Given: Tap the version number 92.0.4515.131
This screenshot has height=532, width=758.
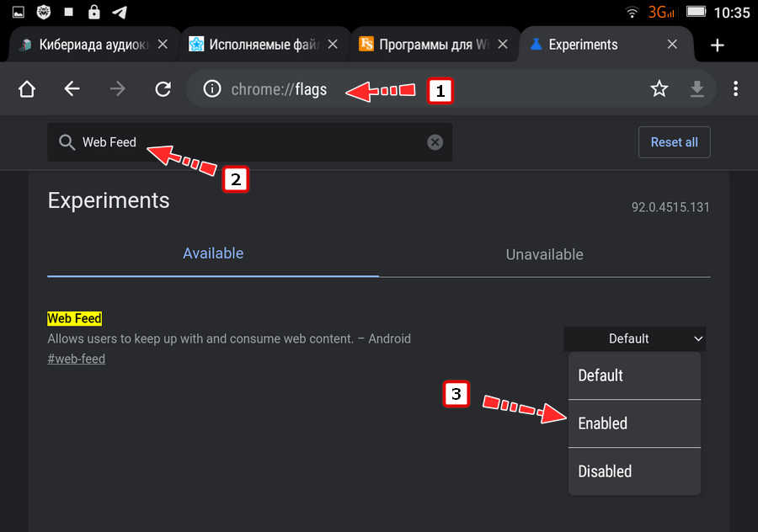Looking at the screenshot, I should [670, 207].
